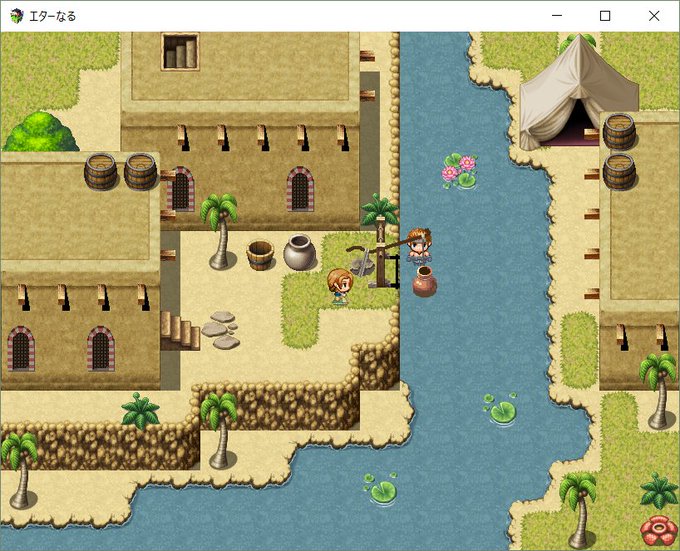680x551 pixels.
Task: Click the arched door next to the rooftop barrels
Action: point(181,189)
